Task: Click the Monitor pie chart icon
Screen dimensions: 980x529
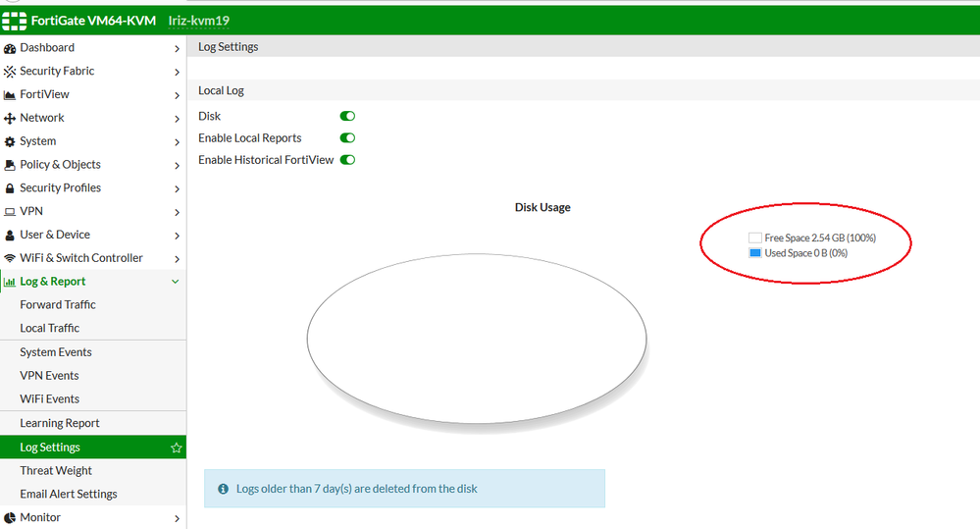Action: [10, 518]
